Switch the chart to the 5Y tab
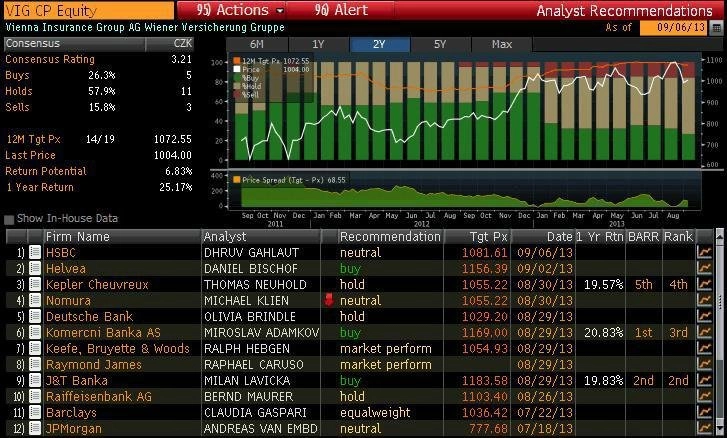This screenshot has height=438, width=727. (x=440, y=44)
